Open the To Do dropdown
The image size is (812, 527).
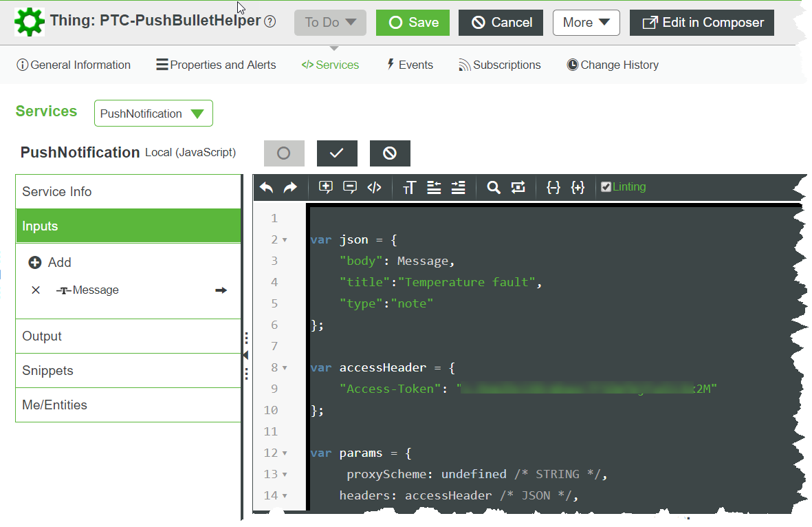click(331, 23)
